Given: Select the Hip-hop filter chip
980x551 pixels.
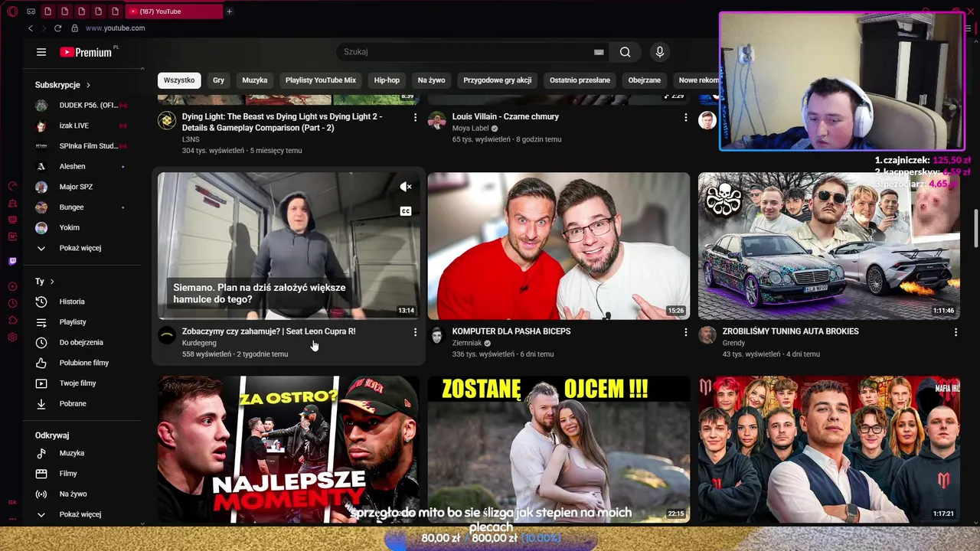Looking at the screenshot, I should tap(387, 80).
